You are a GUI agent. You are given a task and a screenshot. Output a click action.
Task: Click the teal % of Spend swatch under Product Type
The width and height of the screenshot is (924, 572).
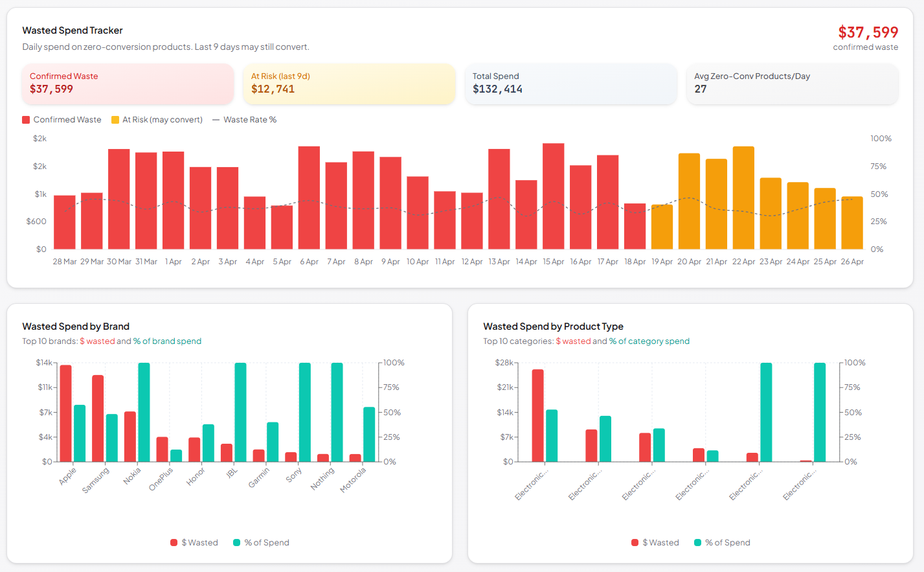698,543
